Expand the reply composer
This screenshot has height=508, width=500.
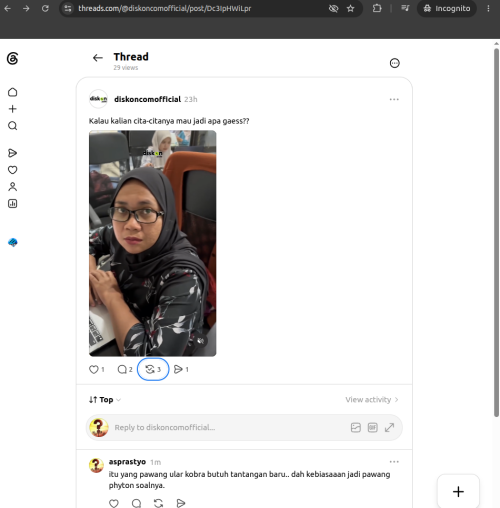click(389, 427)
